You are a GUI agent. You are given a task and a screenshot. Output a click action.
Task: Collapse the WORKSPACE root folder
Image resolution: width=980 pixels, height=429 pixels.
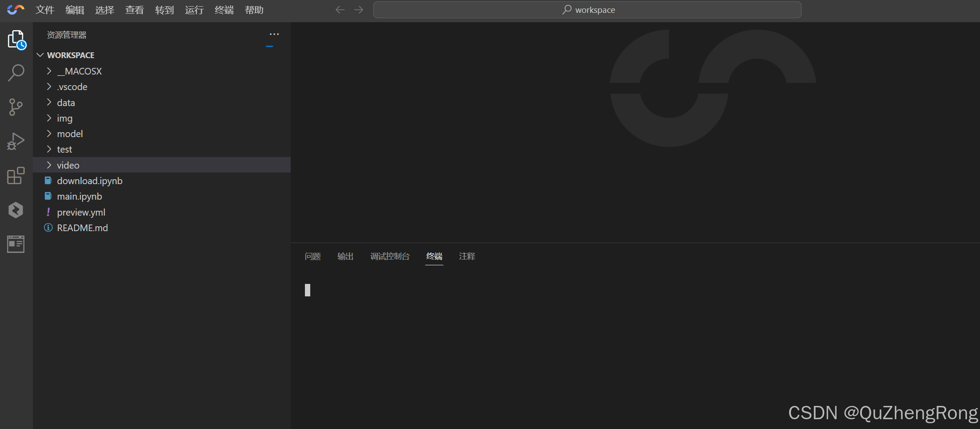(x=40, y=55)
